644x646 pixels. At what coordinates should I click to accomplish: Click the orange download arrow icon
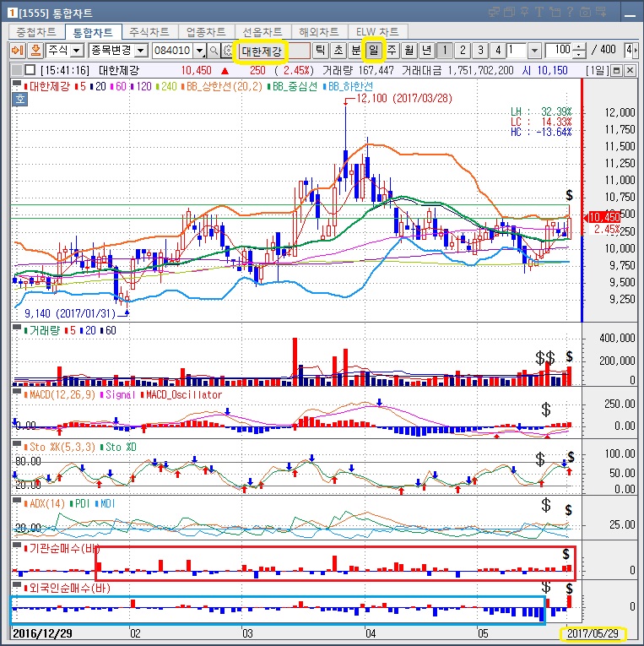click(x=35, y=51)
